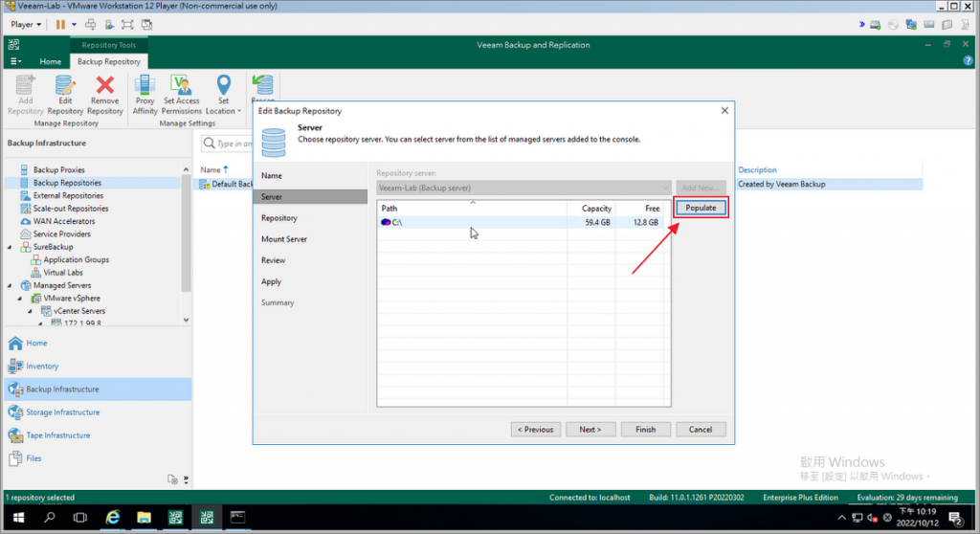Switch to the Home ribbon tab
The width and height of the screenshot is (980, 534).
(51, 61)
